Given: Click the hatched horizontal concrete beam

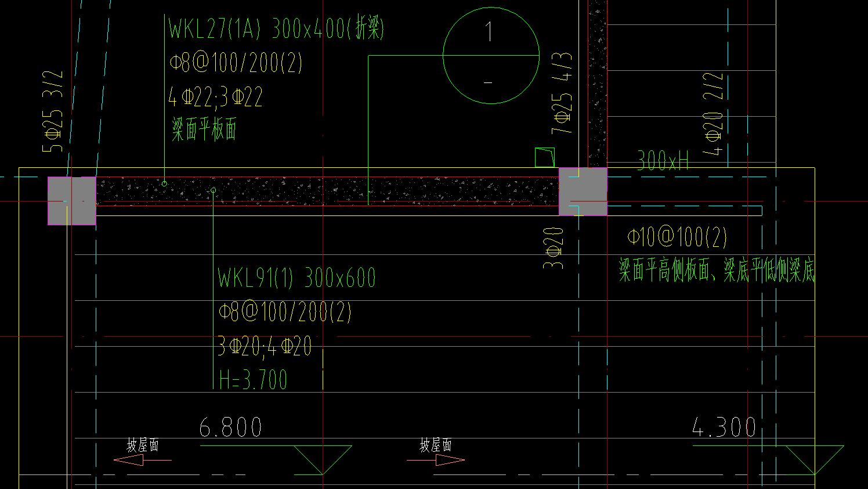Looking at the screenshot, I should (x=327, y=191).
